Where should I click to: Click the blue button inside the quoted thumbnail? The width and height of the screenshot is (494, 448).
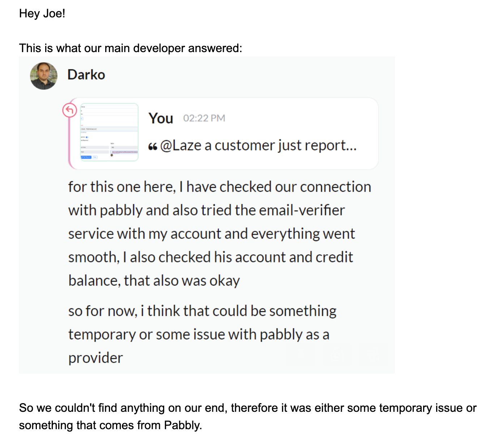pos(86,157)
